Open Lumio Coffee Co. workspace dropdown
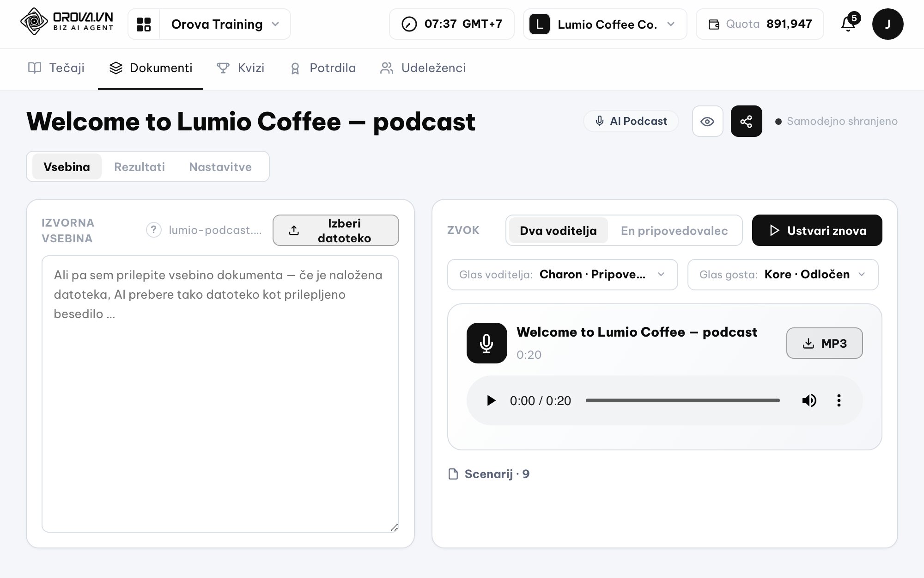 pyautogui.click(x=605, y=24)
